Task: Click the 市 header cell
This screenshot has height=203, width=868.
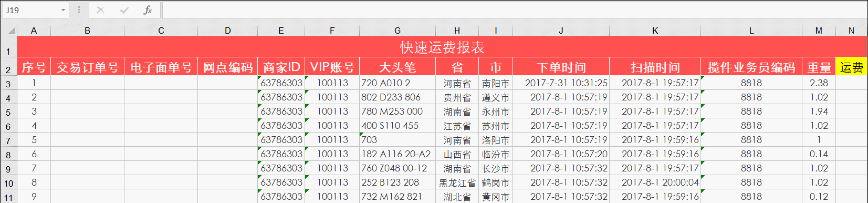Action: [x=496, y=67]
